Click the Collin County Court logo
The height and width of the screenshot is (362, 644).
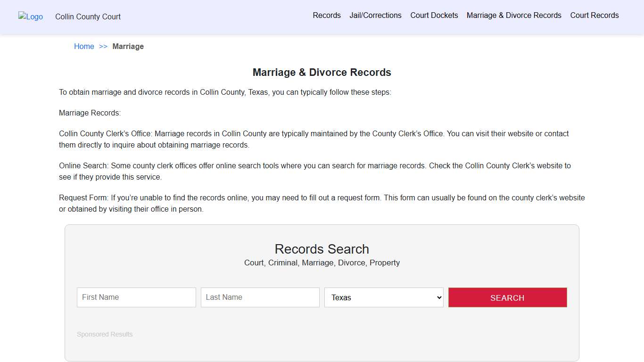click(x=30, y=17)
